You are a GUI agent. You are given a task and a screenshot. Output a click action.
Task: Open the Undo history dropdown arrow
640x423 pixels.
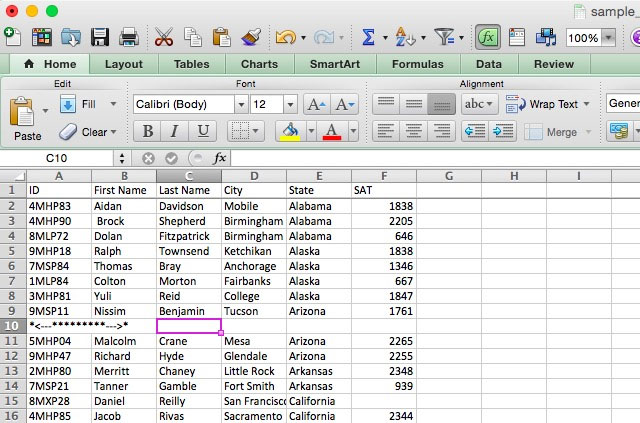303,38
